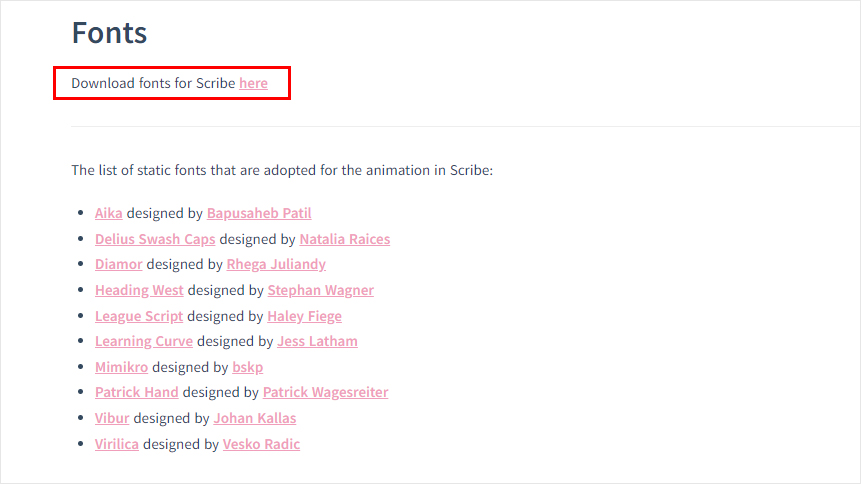This screenshot has height=484, width=861.
Task: Click the bskp designer link
Action: [247, 367]
